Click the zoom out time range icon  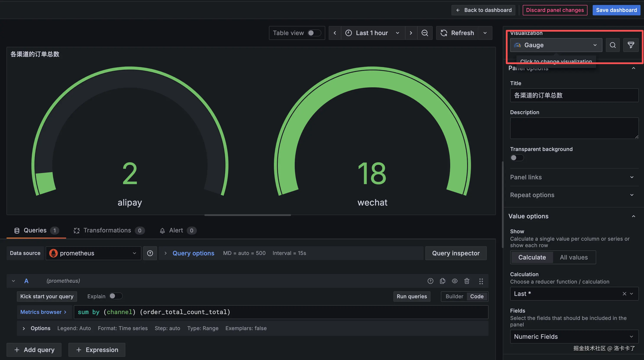[x=424, y=33]
